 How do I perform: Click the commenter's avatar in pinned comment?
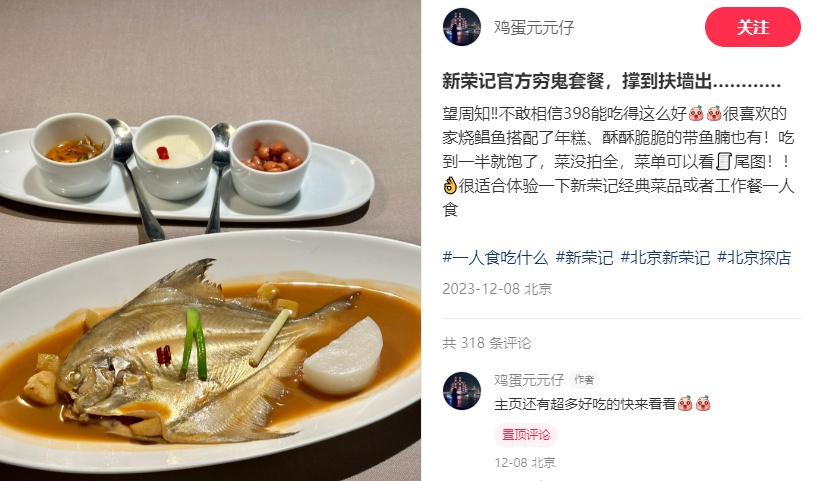(x=462, y=391)
